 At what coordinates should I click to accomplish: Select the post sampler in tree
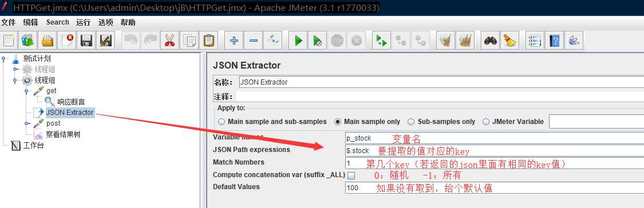(x=53, y=123)
